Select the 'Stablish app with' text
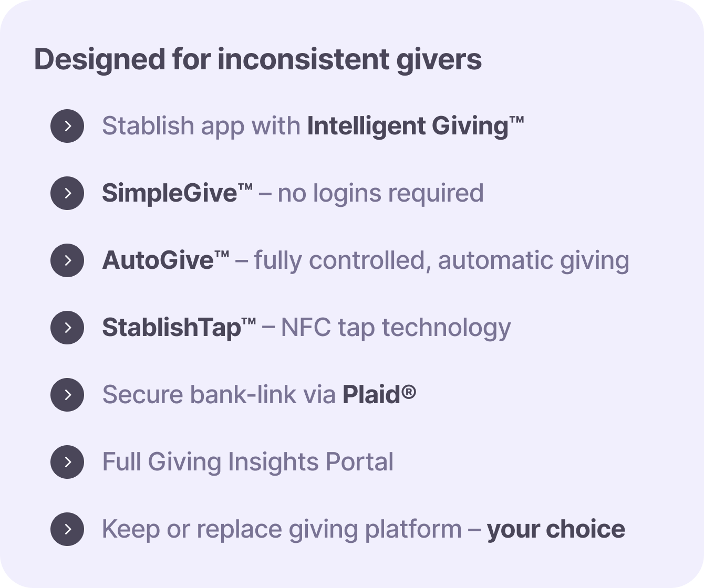The height and width of the screenshot is (588, 704). pyautogui.click(x=201, y=126)
